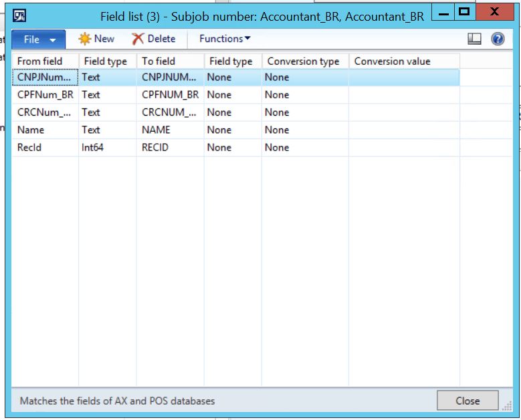Select the CRCNUM to field cell
The height and width of the screenshot is (420, 521).
tap(170, 112)
